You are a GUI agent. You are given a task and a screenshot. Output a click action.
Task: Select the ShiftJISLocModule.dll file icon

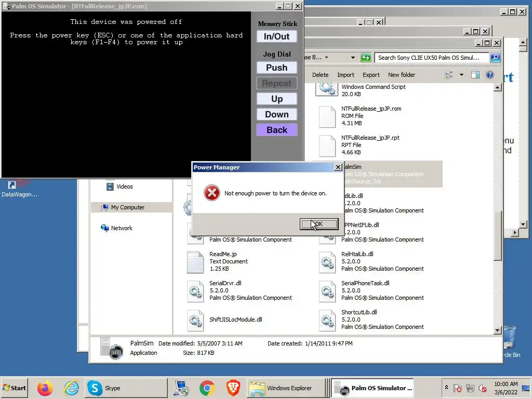coord(195,320)
